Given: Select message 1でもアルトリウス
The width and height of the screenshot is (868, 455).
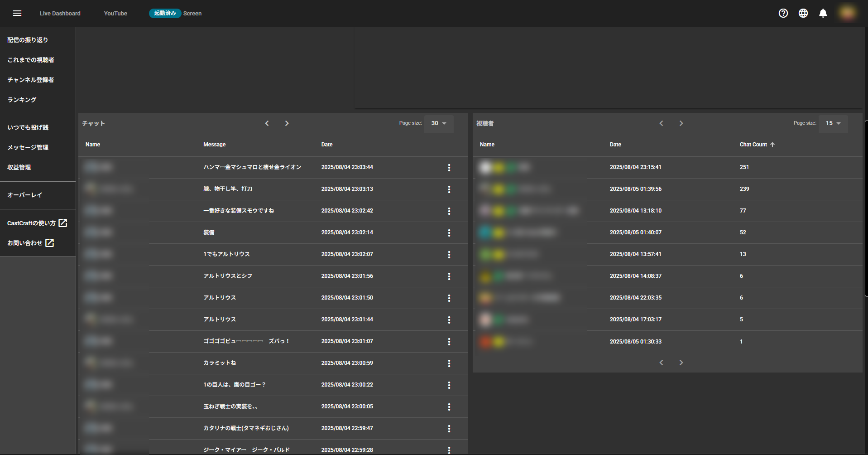Looking at the screenshot, I should [x=226, y=254].
